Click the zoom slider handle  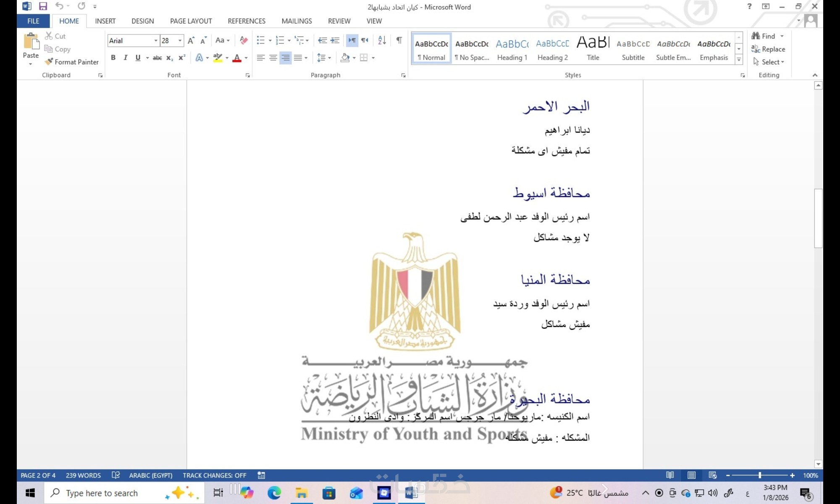(x=760, y=475)
